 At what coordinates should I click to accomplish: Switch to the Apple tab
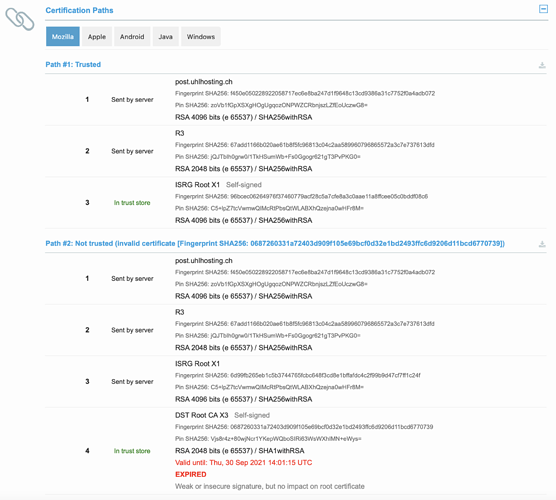click(x=97, y=37)
